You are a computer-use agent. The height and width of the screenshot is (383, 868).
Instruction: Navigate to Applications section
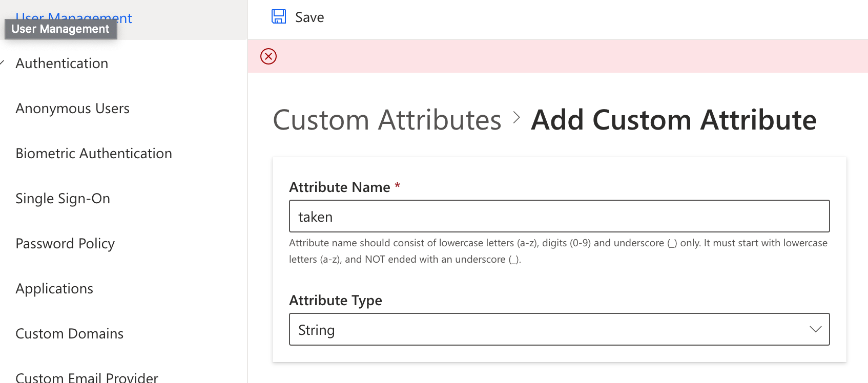(x=54, y=289)
